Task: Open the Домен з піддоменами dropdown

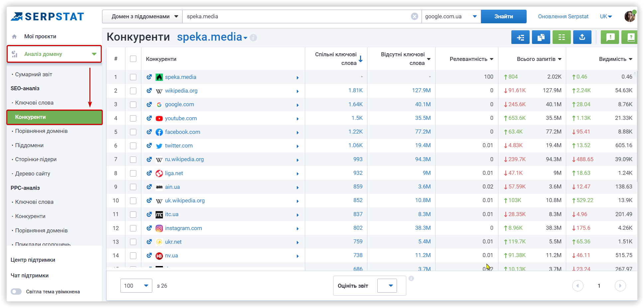Action: pyautogui.click(x=142, y=16)
